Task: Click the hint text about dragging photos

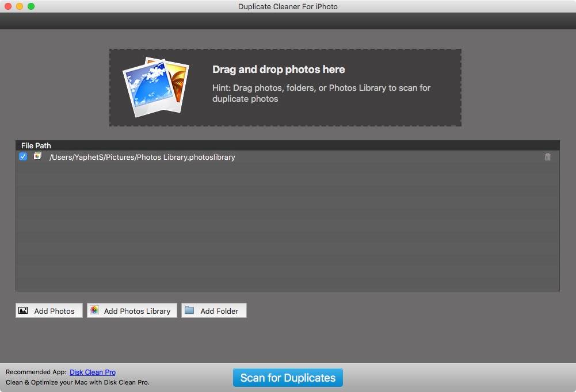Action: 321,93
